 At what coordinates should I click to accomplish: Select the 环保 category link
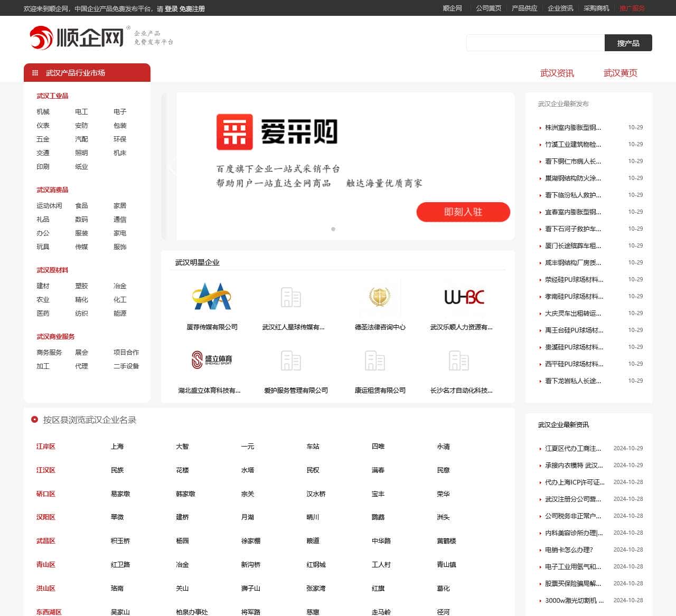click(x=120, y=139)
